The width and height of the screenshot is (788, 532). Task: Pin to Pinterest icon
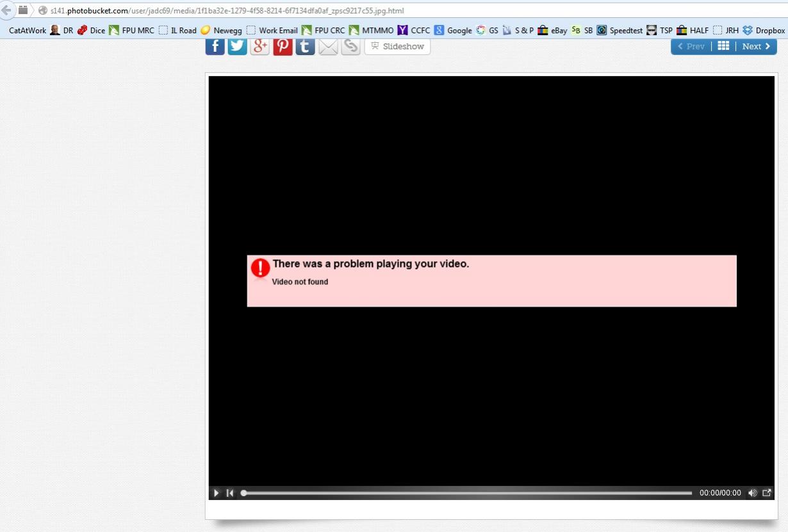(x=283, y=46)
